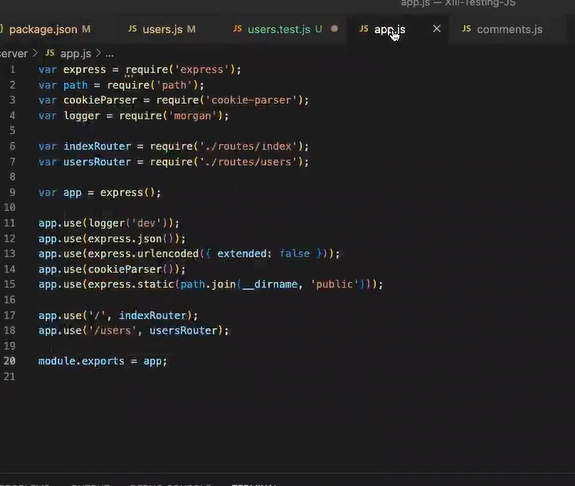
Task: Click express.json on line 12
Action: (125, 239)
